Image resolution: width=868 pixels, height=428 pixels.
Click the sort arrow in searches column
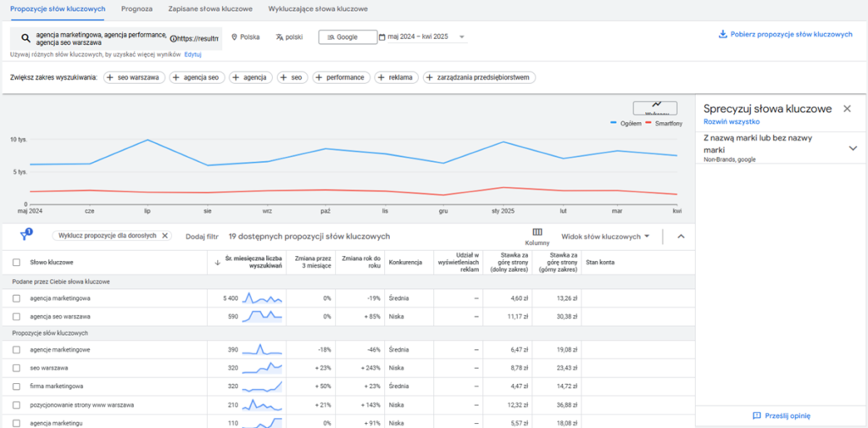(217, 263)
